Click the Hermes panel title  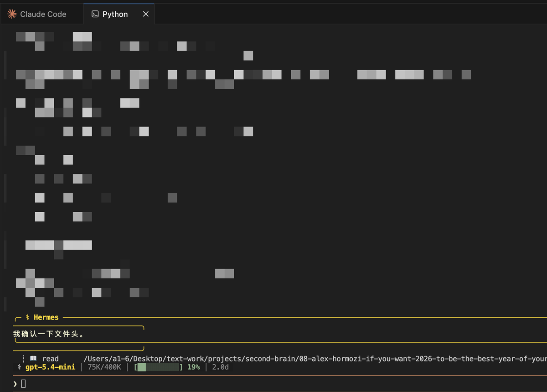pos(46,317)
